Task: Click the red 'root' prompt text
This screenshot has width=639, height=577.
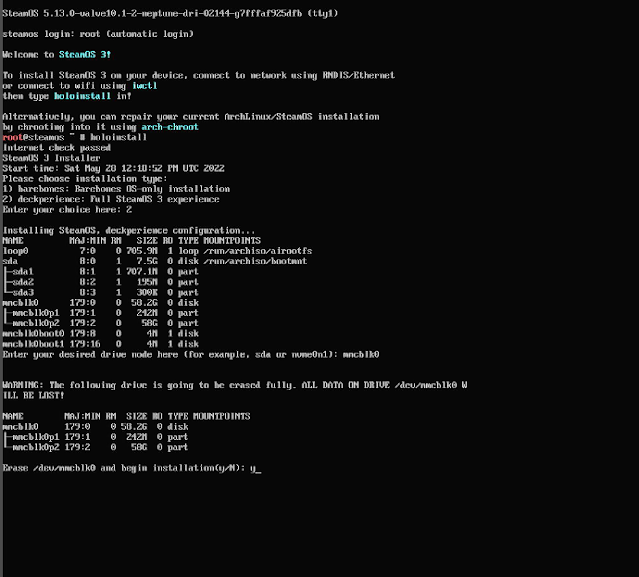Action: tap(12, 137)
